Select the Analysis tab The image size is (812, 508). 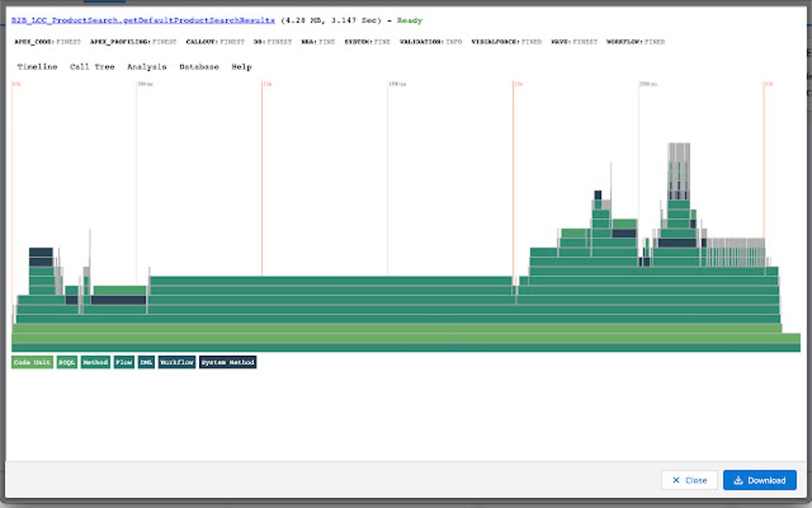click(147, 67)
